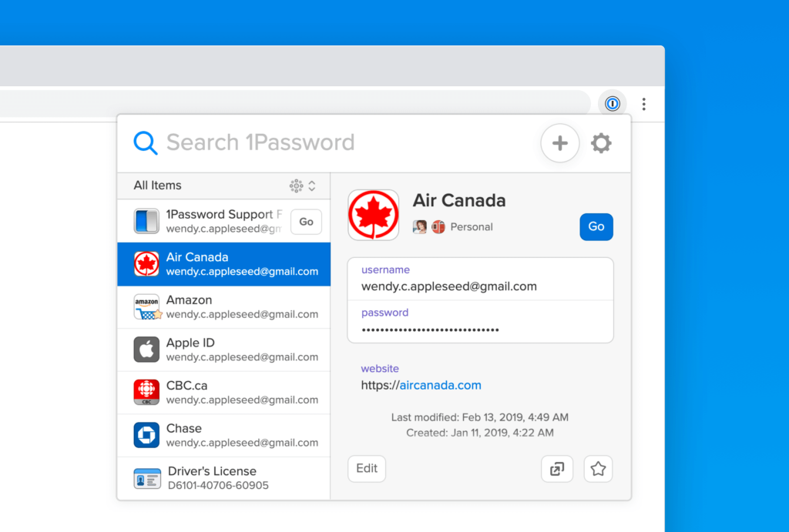Mark Air Canada as favorite with star
Viewport: 789px width, 532px height.
pos(598,469)
